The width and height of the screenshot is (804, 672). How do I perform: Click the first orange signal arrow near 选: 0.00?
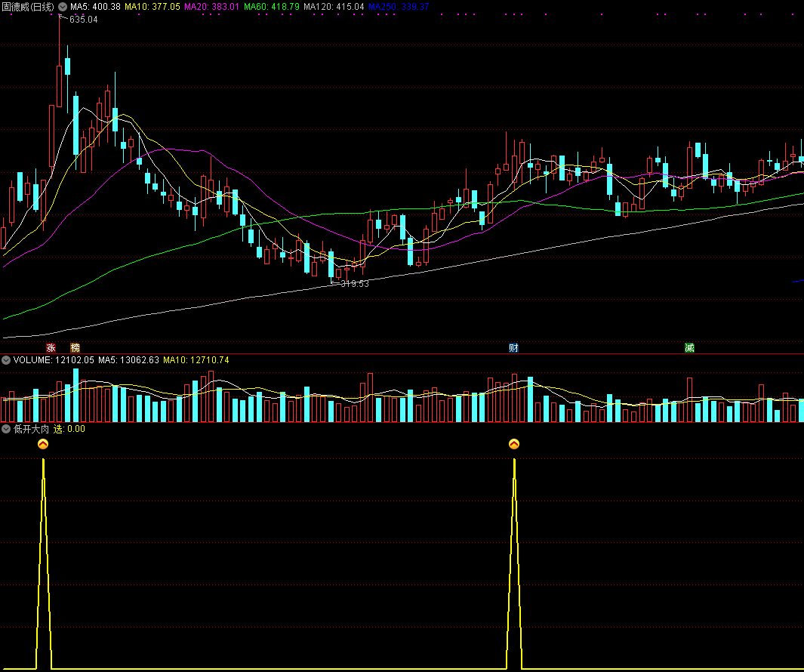point(43,444)
